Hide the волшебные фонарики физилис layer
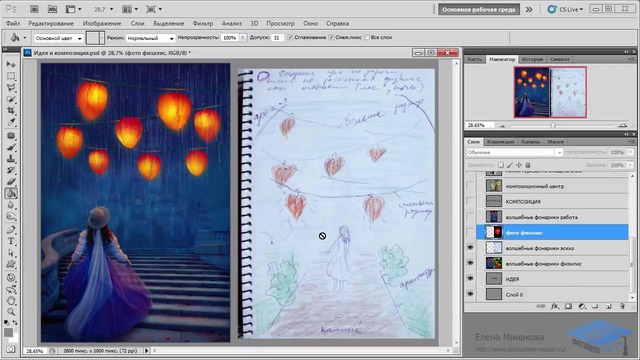This screenshot has height=360, width=640. 470,263
